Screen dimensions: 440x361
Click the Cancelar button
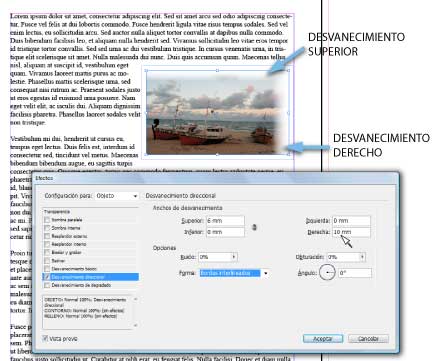(368, 339)
